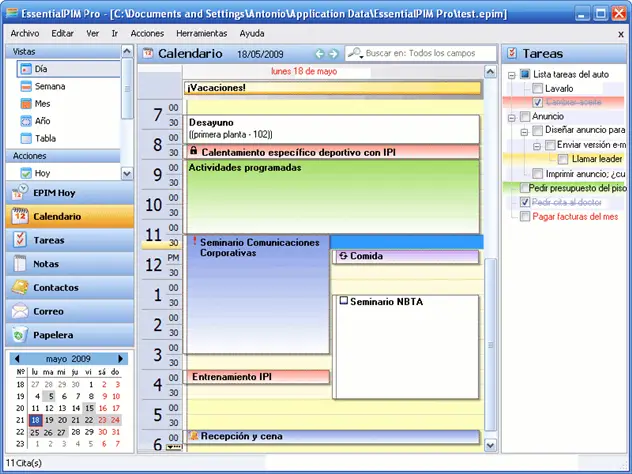Open the Archivo menu
Viewport: 632px width, 474px height.
(x=25, y=33)
